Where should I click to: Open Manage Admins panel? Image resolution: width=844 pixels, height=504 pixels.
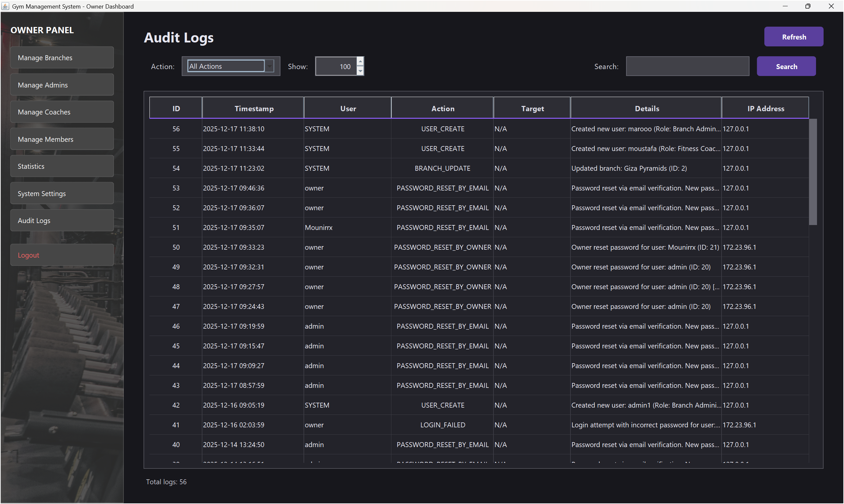62,85
